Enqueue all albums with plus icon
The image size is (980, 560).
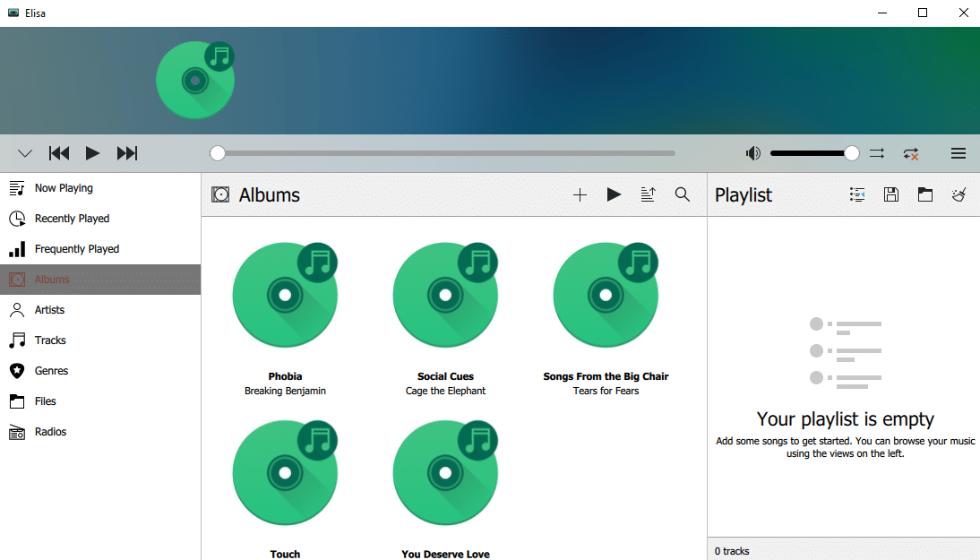coord(580,194)
